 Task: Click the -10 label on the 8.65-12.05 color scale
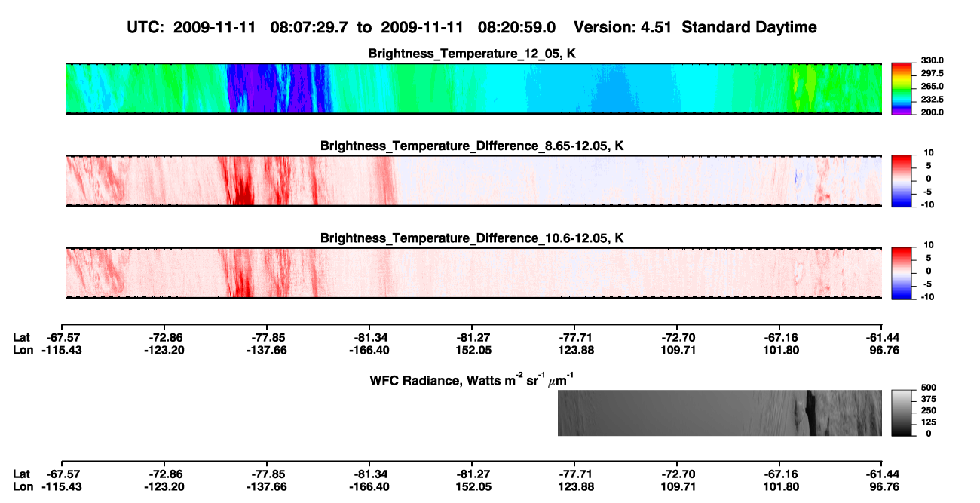927,204
